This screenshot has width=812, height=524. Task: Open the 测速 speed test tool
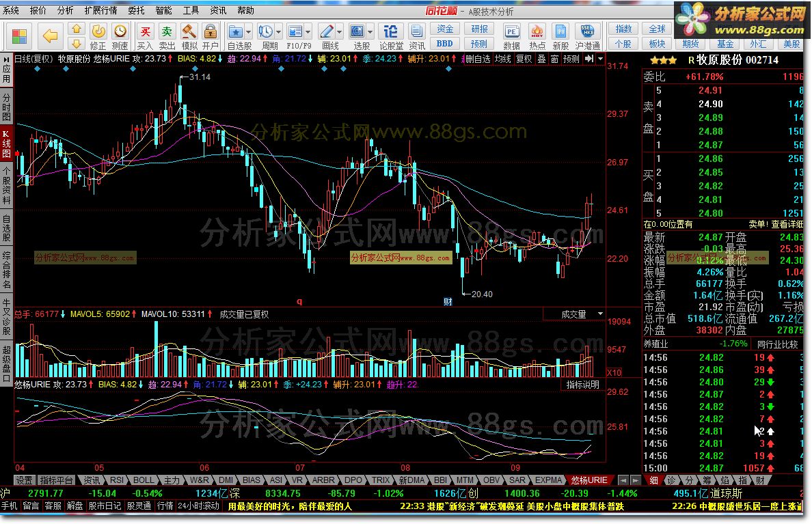[x=120, y=37]
